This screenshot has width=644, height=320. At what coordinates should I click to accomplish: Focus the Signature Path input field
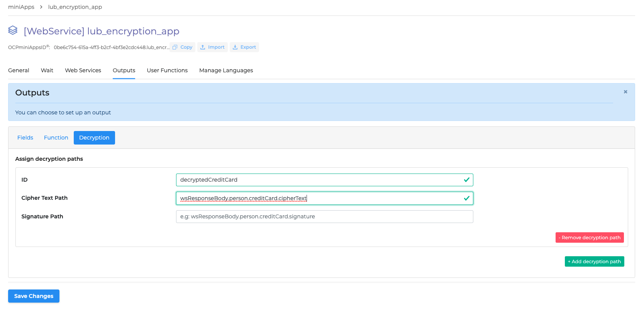pos(324,216)
